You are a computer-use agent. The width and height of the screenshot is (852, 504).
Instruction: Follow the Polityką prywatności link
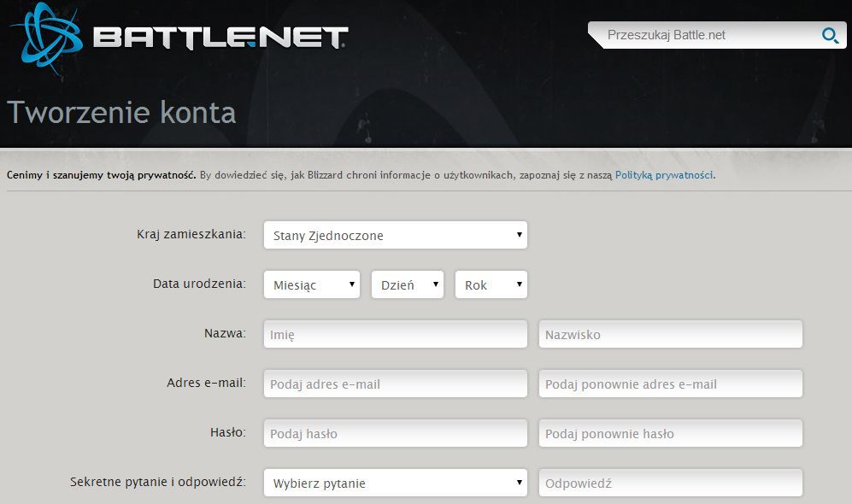(x=664, y=175)
